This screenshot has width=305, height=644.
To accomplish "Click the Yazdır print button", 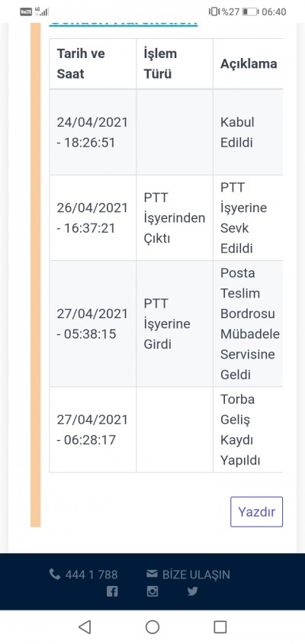I will pyautogui.click(x=256, y=512).
